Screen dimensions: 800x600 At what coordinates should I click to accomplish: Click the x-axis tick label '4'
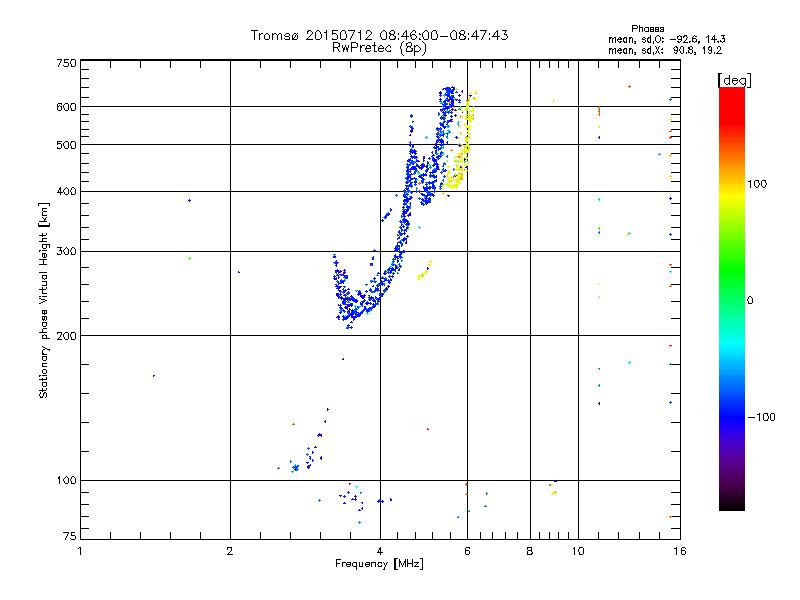(x=380, y=551)
